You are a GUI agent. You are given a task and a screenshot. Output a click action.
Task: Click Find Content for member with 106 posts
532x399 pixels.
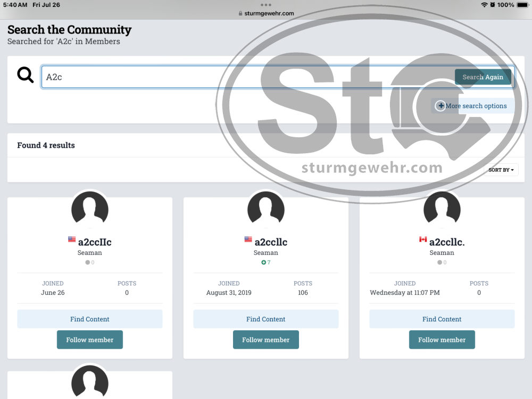266,319
